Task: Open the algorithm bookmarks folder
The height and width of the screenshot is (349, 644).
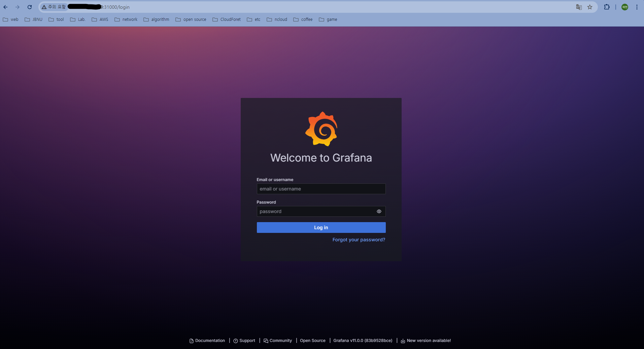Action: [x=156, y=20]
